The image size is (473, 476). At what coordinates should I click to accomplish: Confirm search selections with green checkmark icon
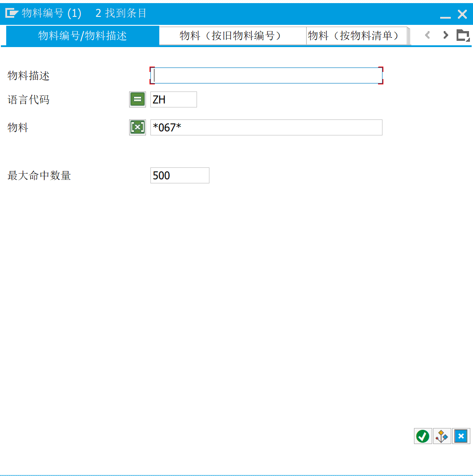[422, 436]
